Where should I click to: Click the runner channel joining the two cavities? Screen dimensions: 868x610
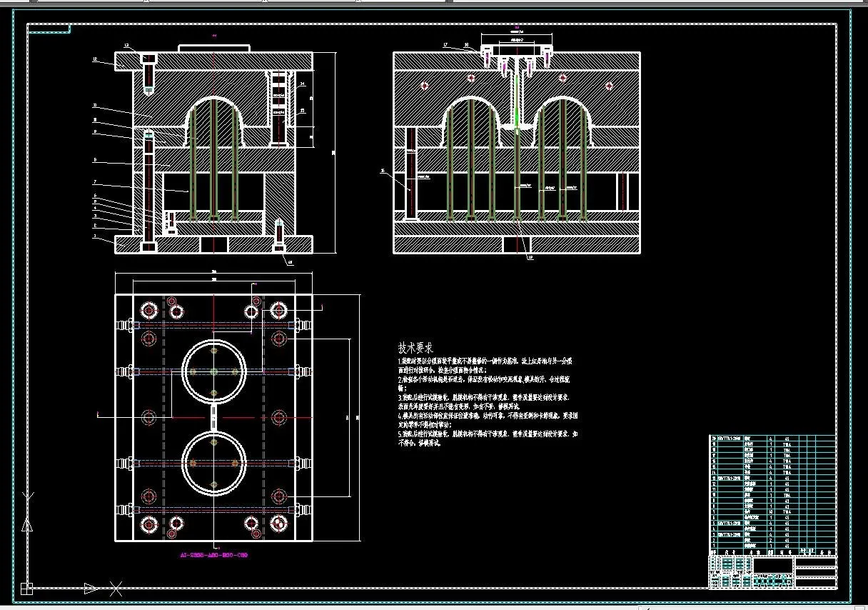click(214, 418)
